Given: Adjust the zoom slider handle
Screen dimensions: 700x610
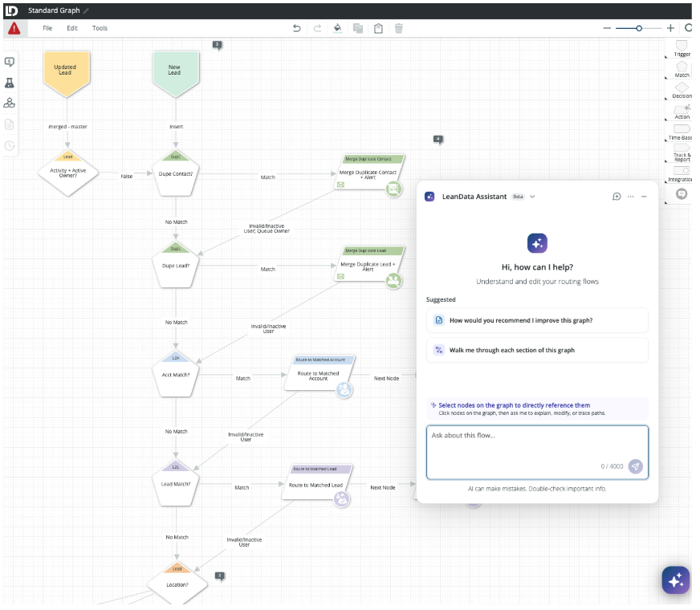Looking at the screenshot, I should pyautogui.click(x=639, y=28).
